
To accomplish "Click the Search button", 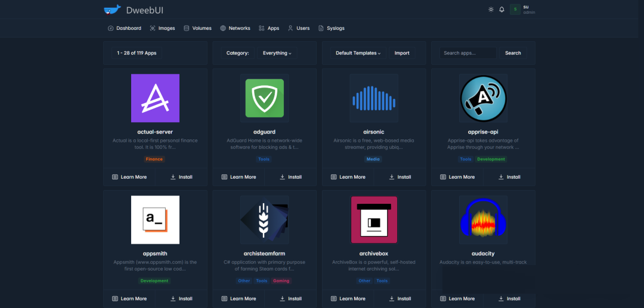I will click(x=513, y=53).
